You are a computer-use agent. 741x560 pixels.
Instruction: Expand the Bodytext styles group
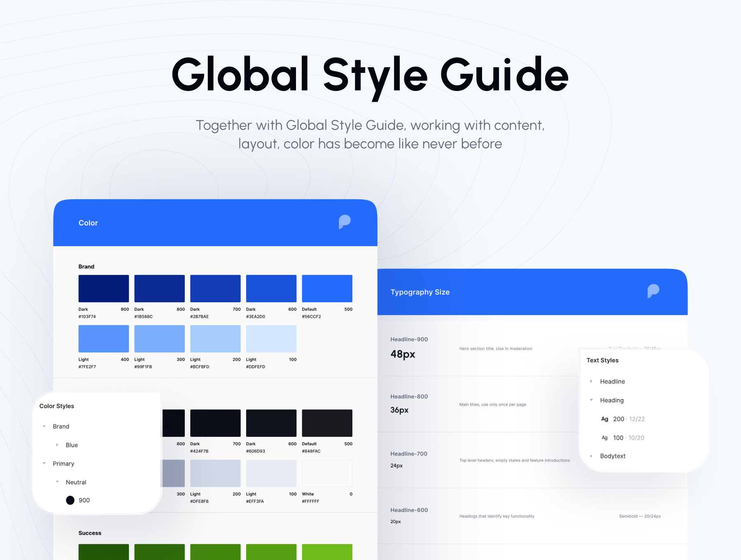coord(591,456)
